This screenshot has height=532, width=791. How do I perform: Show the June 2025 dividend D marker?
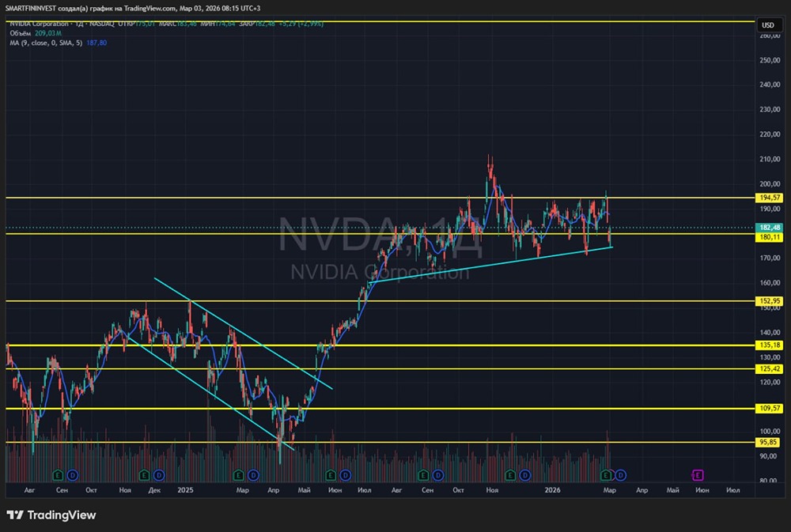pyautogui.click(x=345, y=475)
